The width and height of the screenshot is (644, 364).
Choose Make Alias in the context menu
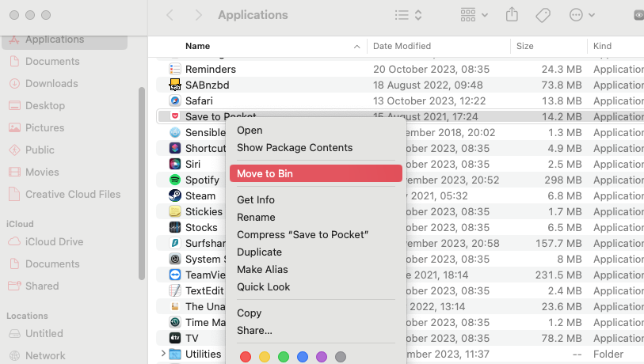coord(315,270)
